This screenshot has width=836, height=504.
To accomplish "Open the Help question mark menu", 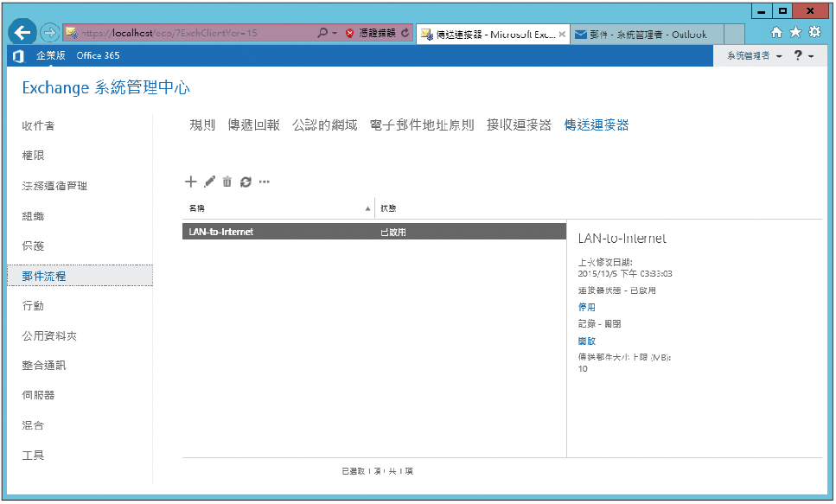I will pyautogui.click(x=803, y=55).
